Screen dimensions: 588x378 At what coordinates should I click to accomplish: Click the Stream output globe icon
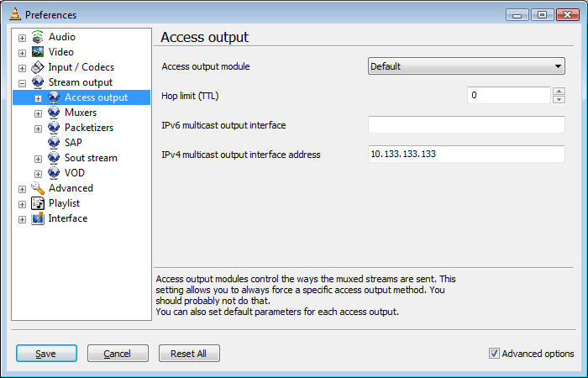tap(38, 82)
